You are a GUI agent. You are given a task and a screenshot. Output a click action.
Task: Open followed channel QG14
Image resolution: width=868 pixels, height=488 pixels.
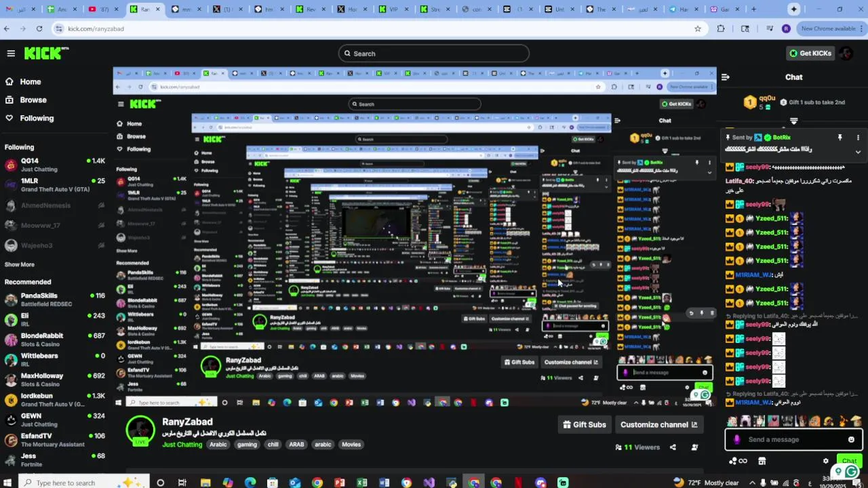coord(54,165)
